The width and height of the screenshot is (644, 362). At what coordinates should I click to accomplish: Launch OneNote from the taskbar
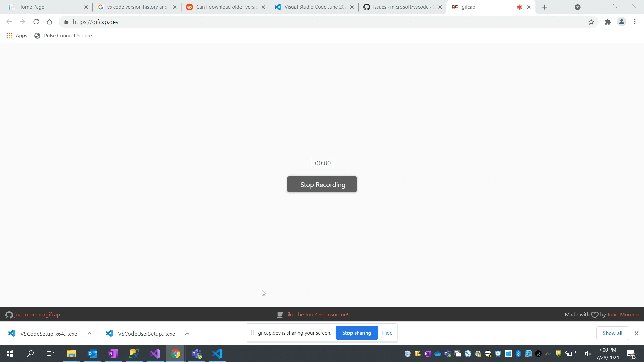(113, 354)
